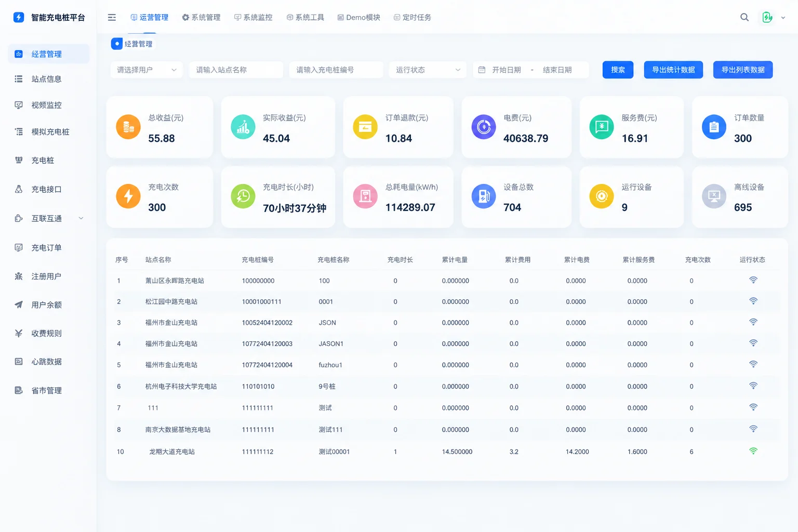Focus the 请输入充电桩编号 input field
Image resolution: width=798 pixels, height=532 pixels.
[336, 70]
